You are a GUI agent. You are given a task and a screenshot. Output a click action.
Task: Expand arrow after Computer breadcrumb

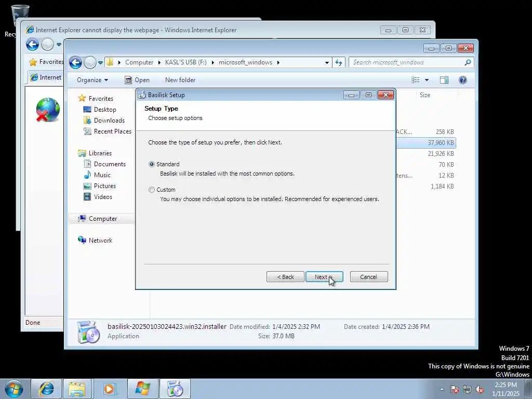point(159,62)
